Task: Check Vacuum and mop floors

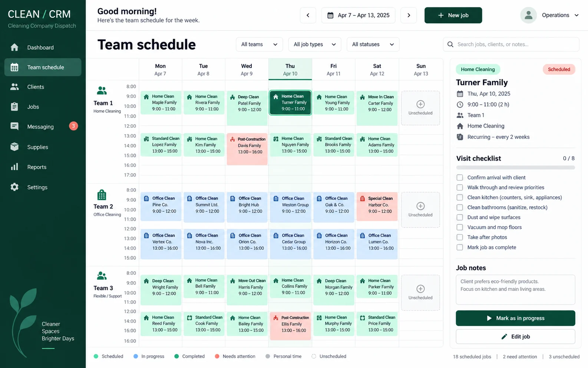Action: tap(460, 227)
